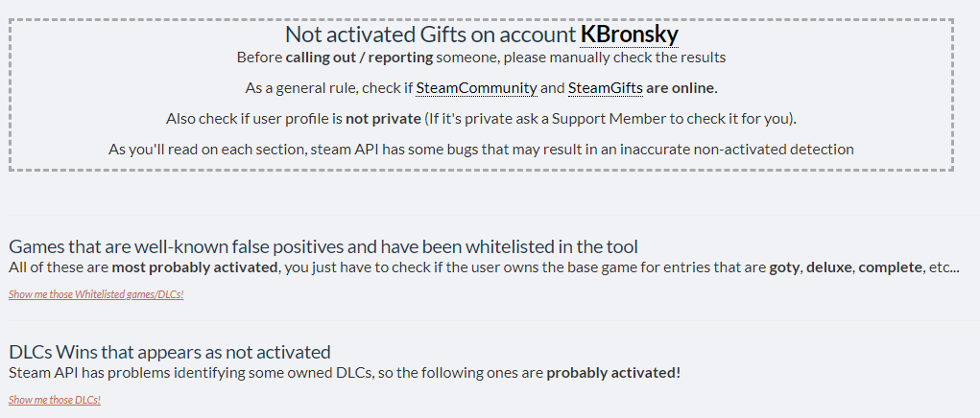Click the bold word 'goty'
Image resolution: width=980 pixels, height=418 pixels.
click(784, 268)
